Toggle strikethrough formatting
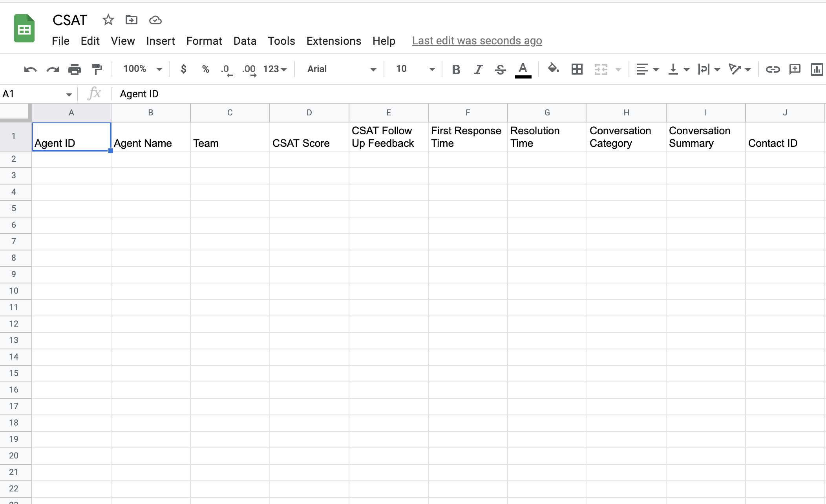The height and width of the screenshot is (504, 826). click(x=500, y=69)
